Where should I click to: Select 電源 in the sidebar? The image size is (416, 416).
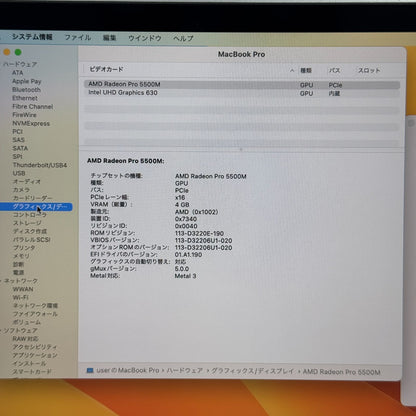coord(18,273)
